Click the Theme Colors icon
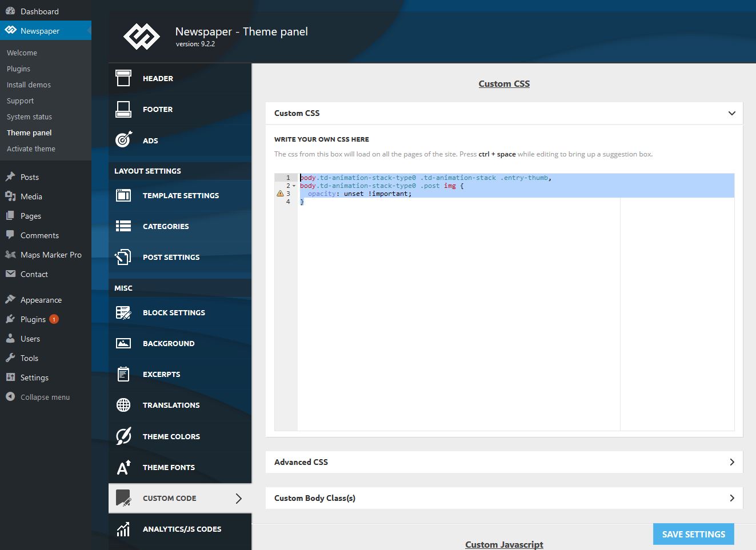The image size is (756, 550). pos(123,436)
